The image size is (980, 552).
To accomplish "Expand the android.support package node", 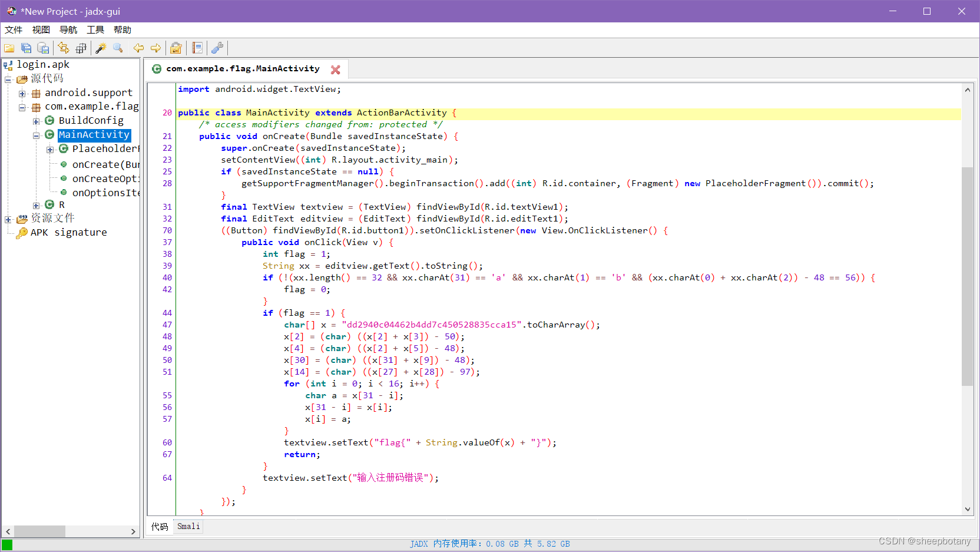I will click(22, 93).
